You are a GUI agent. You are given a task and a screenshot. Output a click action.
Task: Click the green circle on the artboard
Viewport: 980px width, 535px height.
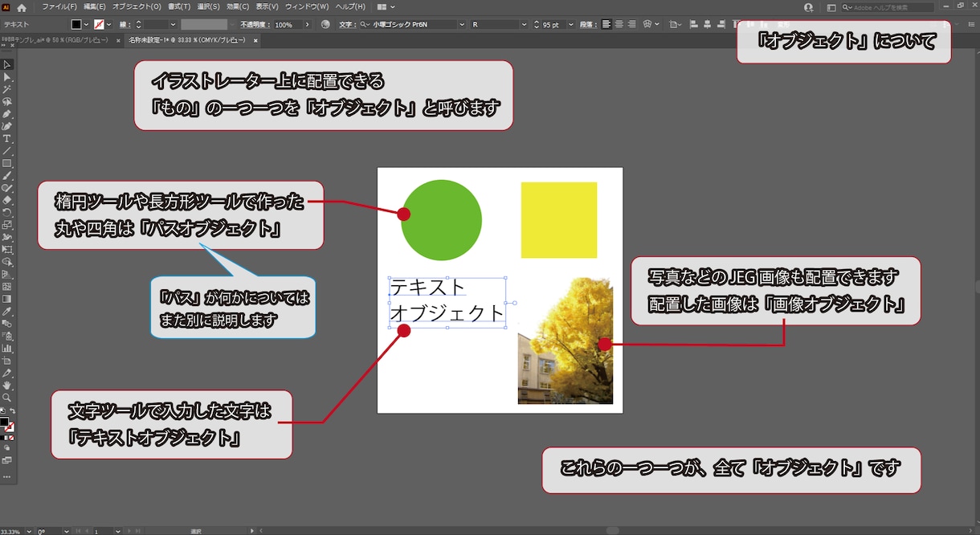point(441,220)
